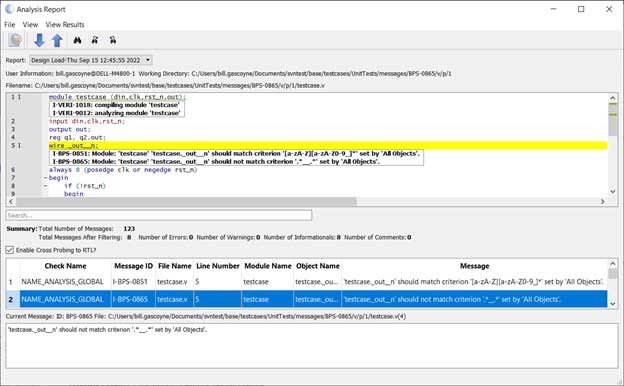Sort by Object Name column header
Image resolution: width=624 pixels, height=386 pixels.
(318, 266)
